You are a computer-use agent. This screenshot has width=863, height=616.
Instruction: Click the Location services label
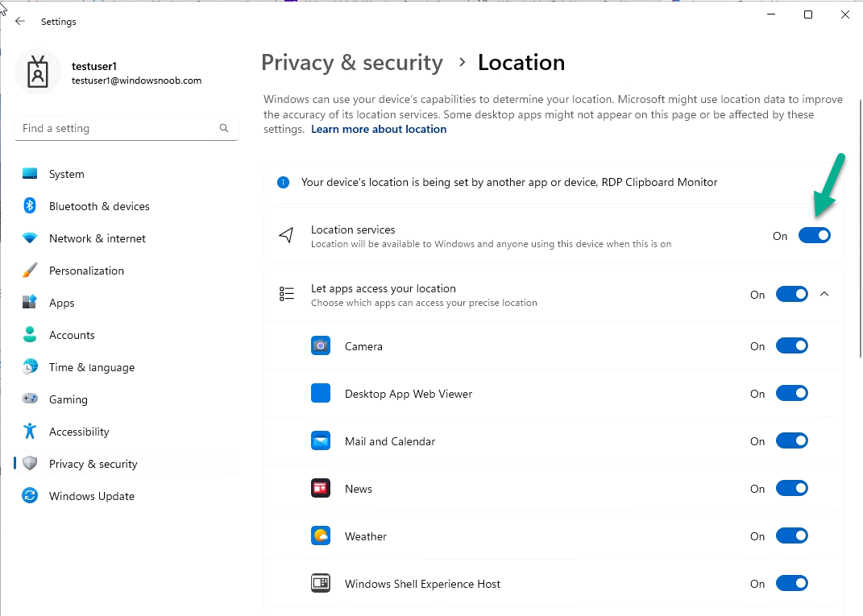click(x=353, y=230)
